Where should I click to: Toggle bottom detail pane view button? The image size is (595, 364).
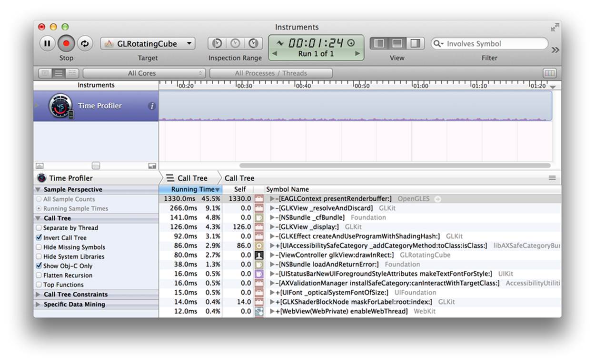pyautogui.click(x=397, y=43)
